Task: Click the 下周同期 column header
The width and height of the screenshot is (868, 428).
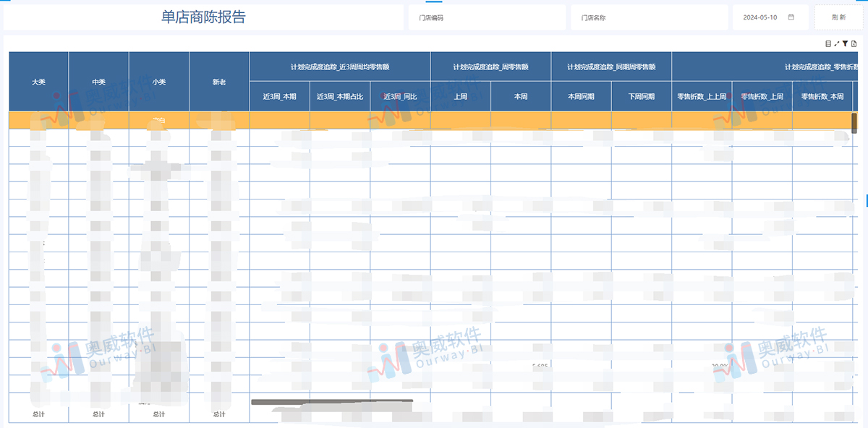Action: click(x=642, y=96)
